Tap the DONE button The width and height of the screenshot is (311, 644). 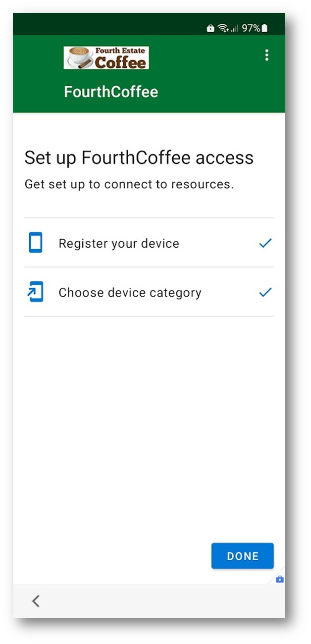coord(243,556)
